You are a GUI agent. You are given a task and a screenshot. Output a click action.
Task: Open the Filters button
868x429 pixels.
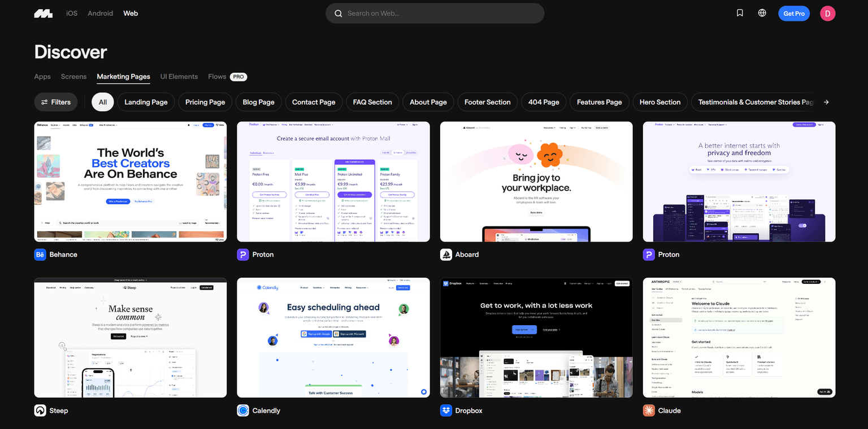pos(56,102)
